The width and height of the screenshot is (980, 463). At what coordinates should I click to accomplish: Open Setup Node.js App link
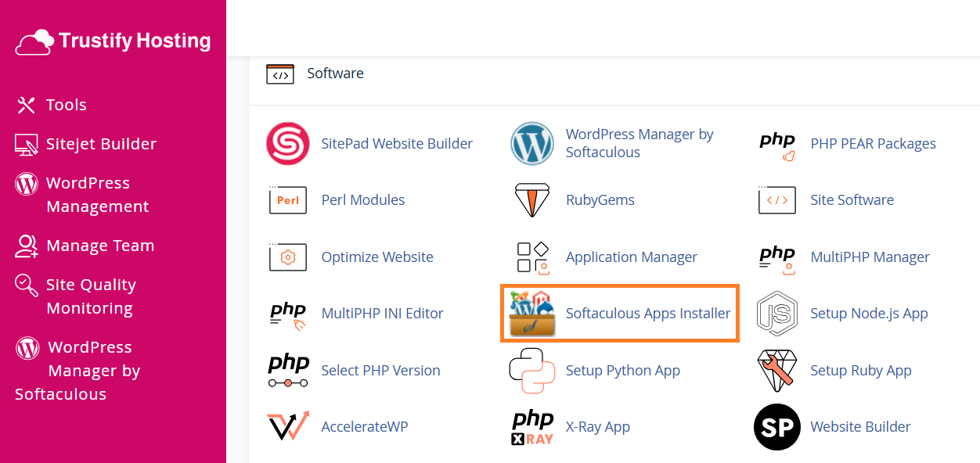(869, 313)
